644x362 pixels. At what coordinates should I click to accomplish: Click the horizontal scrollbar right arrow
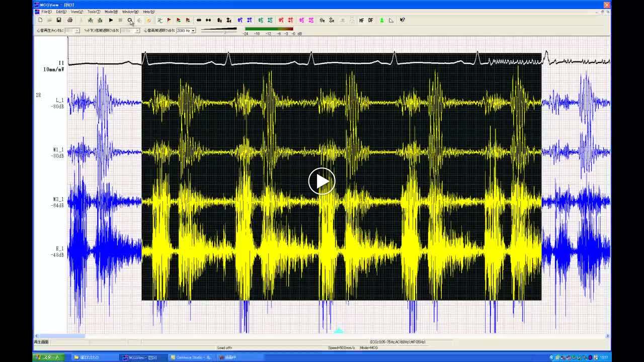pyautogui.click(x=607, y=336)
